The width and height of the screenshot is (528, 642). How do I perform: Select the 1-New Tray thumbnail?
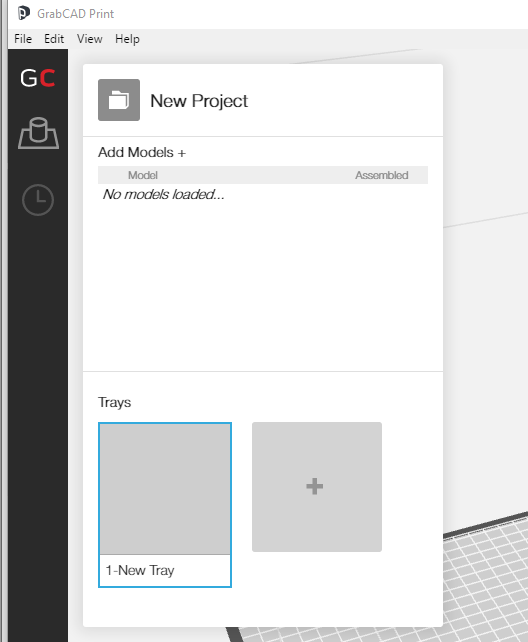pyautogui.click(x=165, y=489)
